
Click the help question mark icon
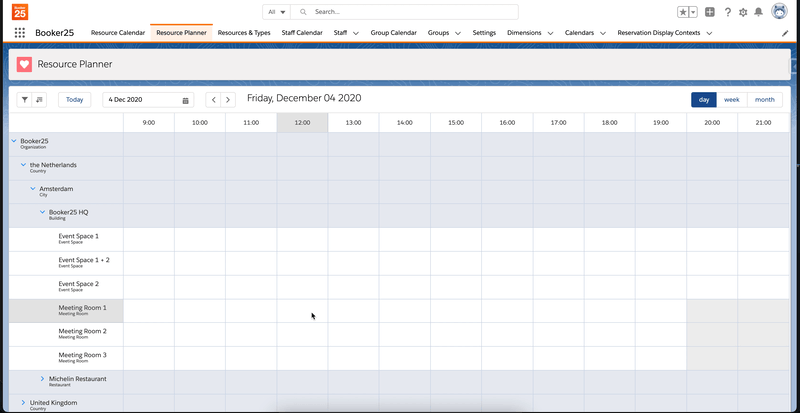(727, 12)
